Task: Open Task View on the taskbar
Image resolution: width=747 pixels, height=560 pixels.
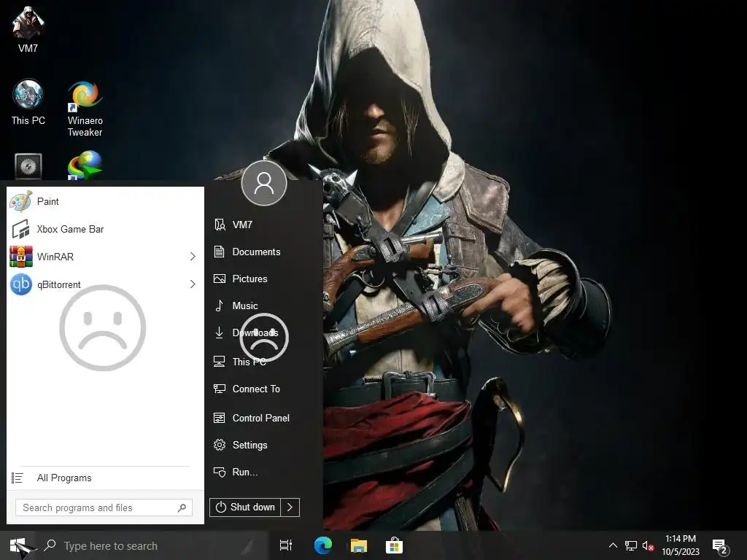Action: click(x=286, y=545)
